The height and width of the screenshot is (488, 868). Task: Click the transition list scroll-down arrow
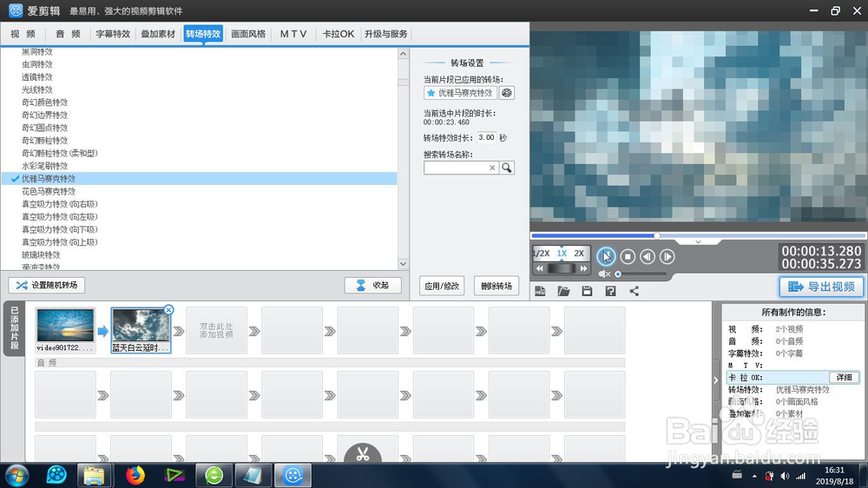pos(403,264)
